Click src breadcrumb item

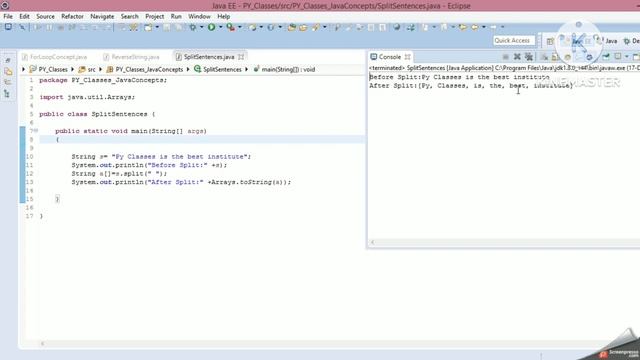(x=87, y=69)
